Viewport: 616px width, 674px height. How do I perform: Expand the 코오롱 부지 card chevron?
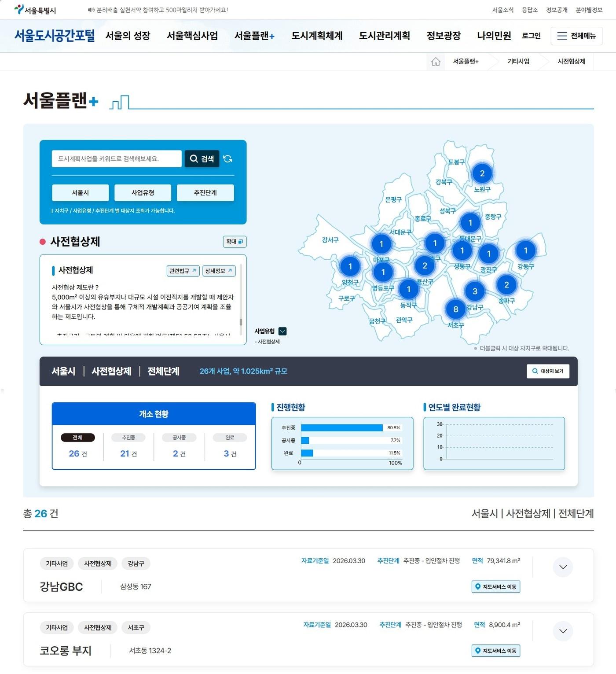coord(563,631)
